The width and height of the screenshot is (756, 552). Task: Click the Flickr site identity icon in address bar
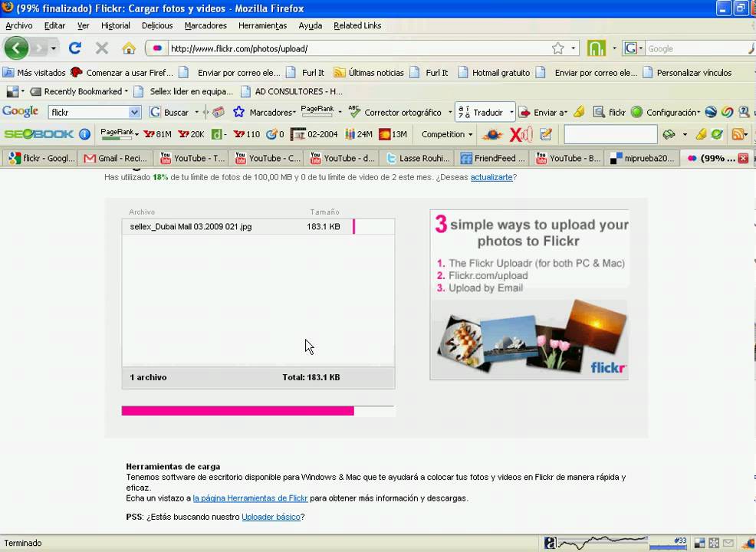[x=157, y=48]
